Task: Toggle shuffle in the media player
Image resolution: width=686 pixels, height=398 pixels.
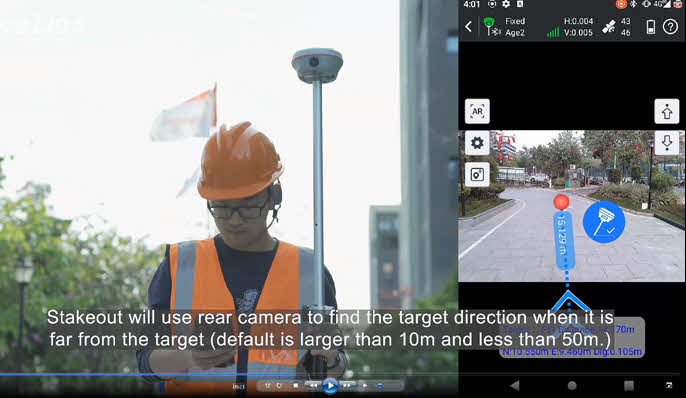Action: coord(268,386)
